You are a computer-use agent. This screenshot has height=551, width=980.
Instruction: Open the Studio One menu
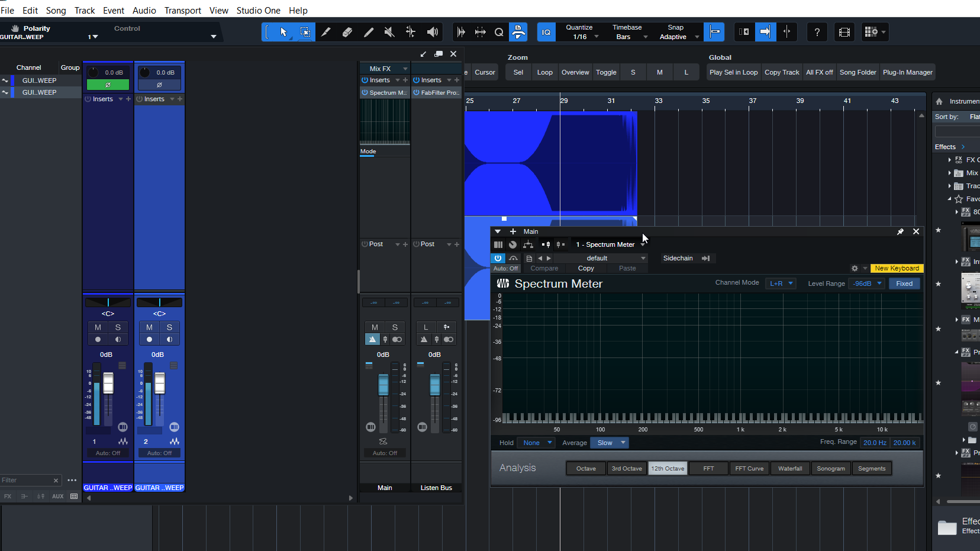pyautogui.click(x=258, y=10)
